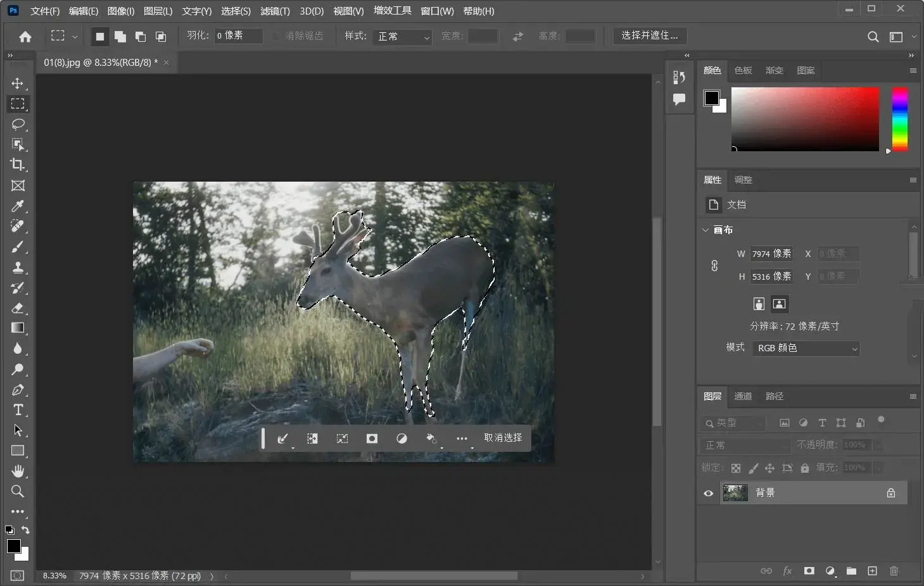This screenshot has height=586, width=924.
Task: Toggle the width-height link in canvas properties
Action: click(x=715, y=266)
